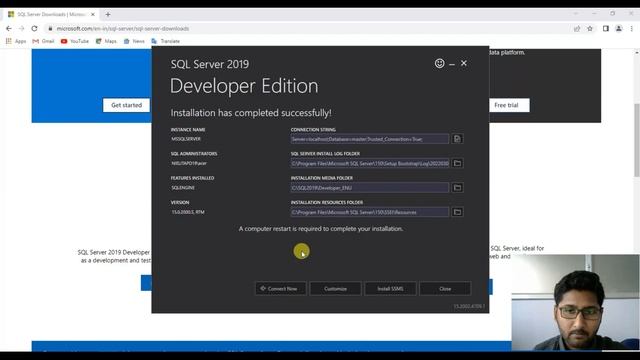
Task: Open Maps bookmark
Action: click(106, 41)
